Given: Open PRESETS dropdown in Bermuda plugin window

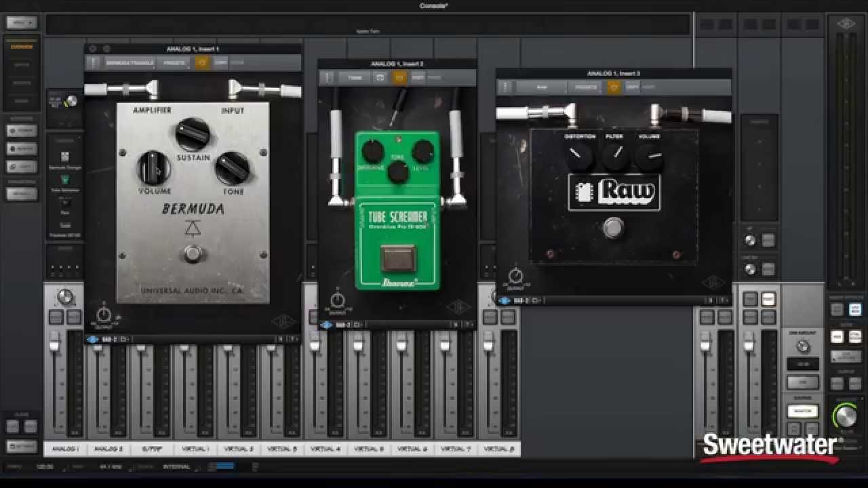Looking at the screenshot, I should (175, 62).
